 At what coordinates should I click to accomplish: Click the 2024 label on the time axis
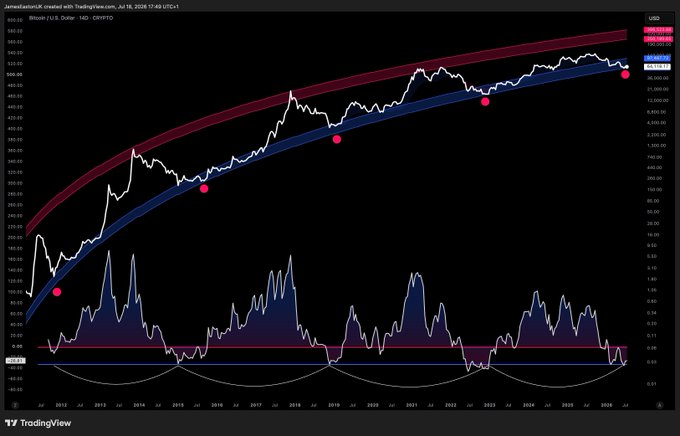coord(529,405)
